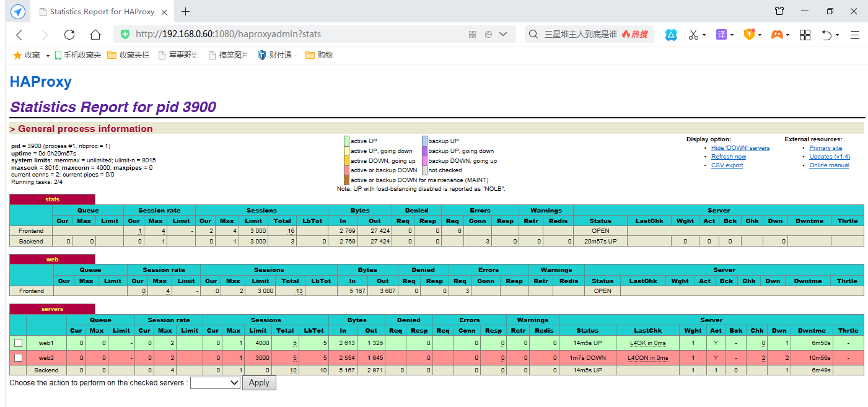Click the browser engine mode icon
This screenshot has height=407, width=868.
coord(488,35)
